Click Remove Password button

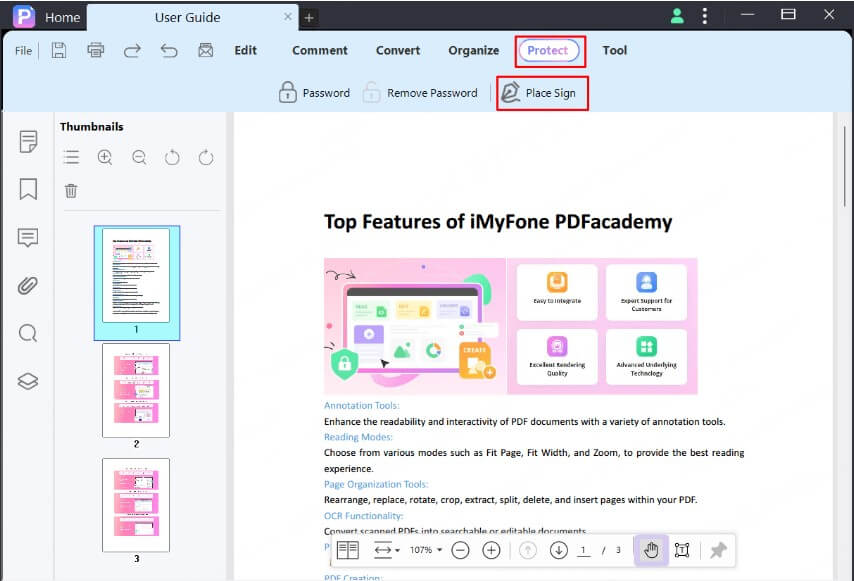(420, 93)
